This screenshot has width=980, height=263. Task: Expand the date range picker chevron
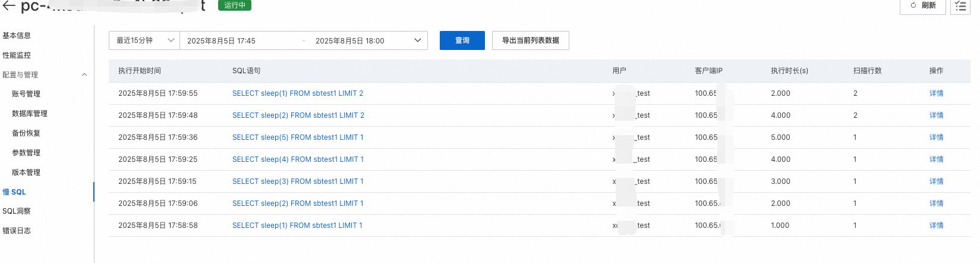point(417,40)
